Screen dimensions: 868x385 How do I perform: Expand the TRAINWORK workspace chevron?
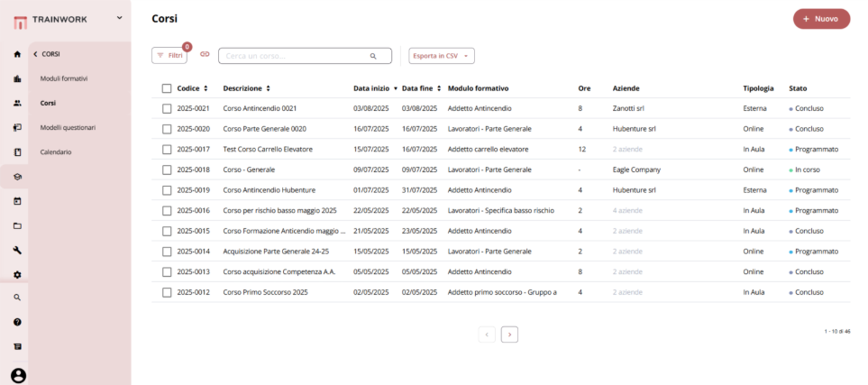[x=120, y=18]
